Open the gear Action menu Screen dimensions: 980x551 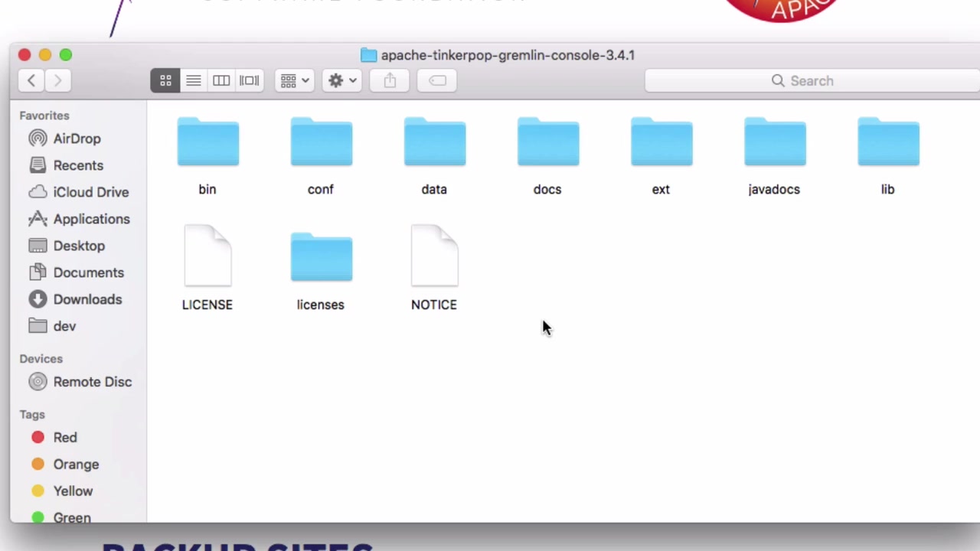(341, 80)
